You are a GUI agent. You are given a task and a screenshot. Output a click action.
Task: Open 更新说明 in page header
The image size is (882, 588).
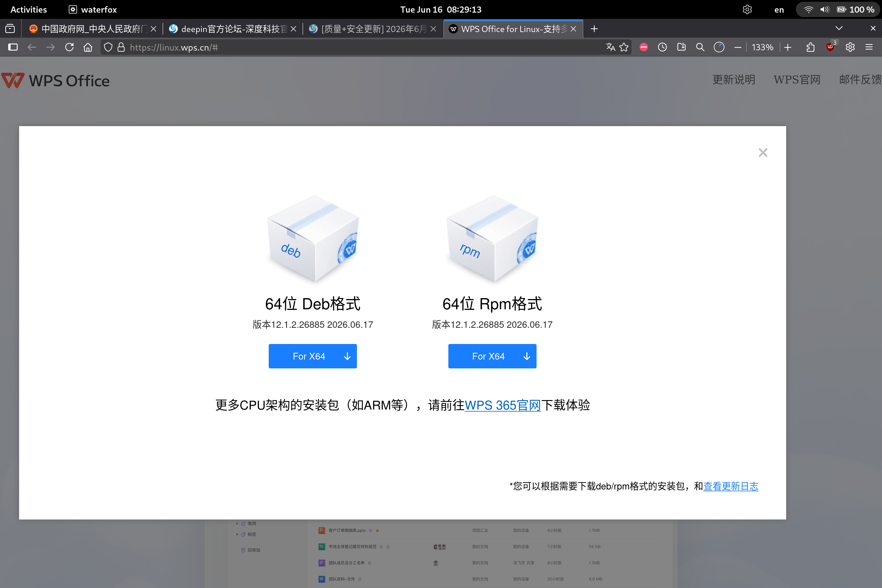[x=734, y=79]
